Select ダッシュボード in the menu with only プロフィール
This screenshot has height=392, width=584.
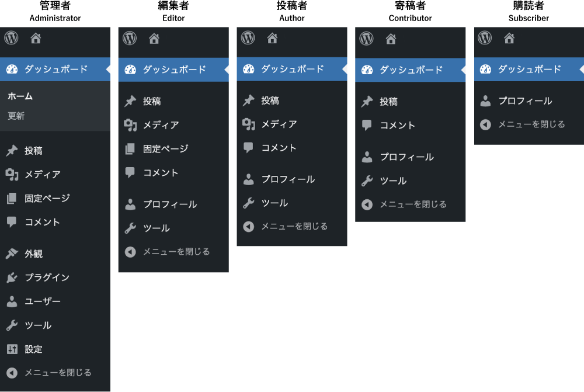click(x=529, y=70)
